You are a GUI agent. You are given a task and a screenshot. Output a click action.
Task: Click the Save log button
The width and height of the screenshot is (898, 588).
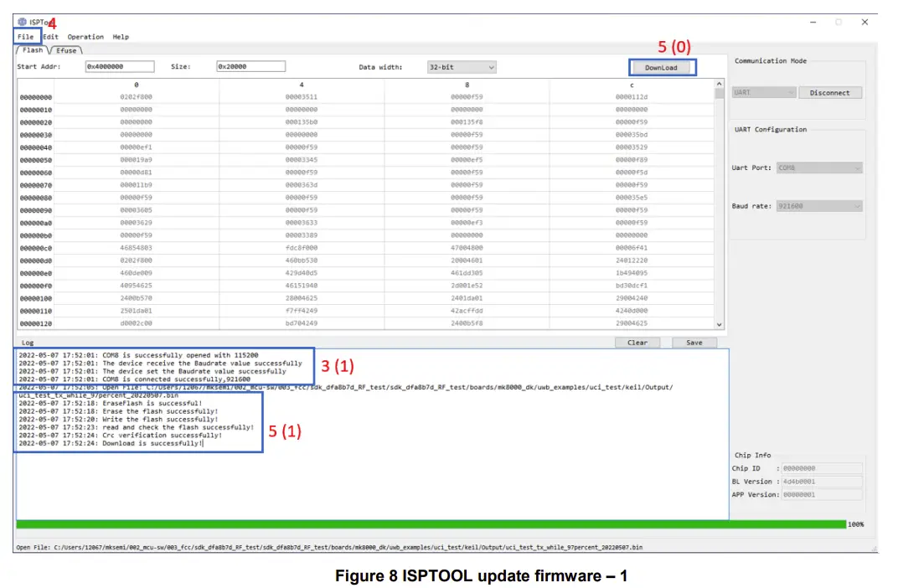(694, 343)
